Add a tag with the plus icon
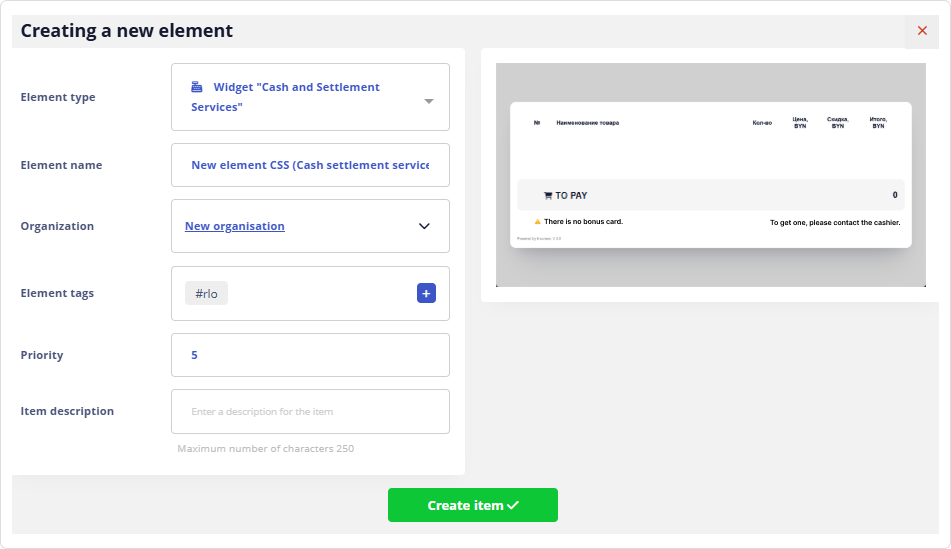The height and width of the screenshot is (549, 951). [x=426, y=293]
